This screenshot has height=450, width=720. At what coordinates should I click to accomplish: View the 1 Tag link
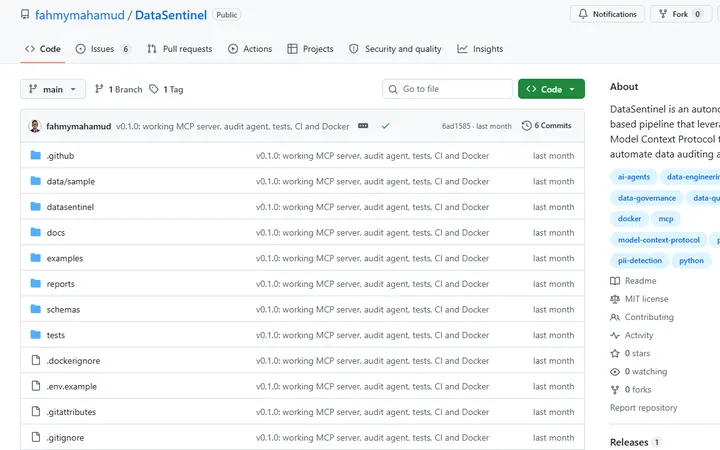166,89
